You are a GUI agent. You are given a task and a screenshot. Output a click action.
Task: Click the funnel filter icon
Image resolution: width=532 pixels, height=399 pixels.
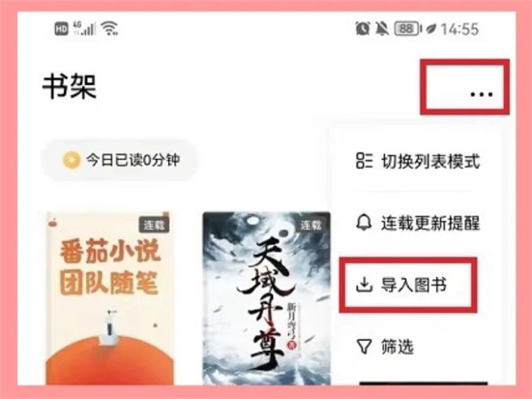[x=364, y=347]
